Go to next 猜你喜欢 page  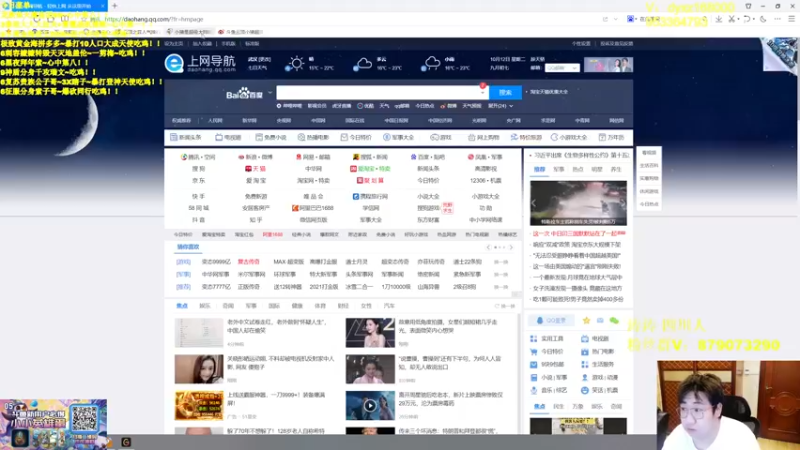pyautogui.click(x=511, y=247)
